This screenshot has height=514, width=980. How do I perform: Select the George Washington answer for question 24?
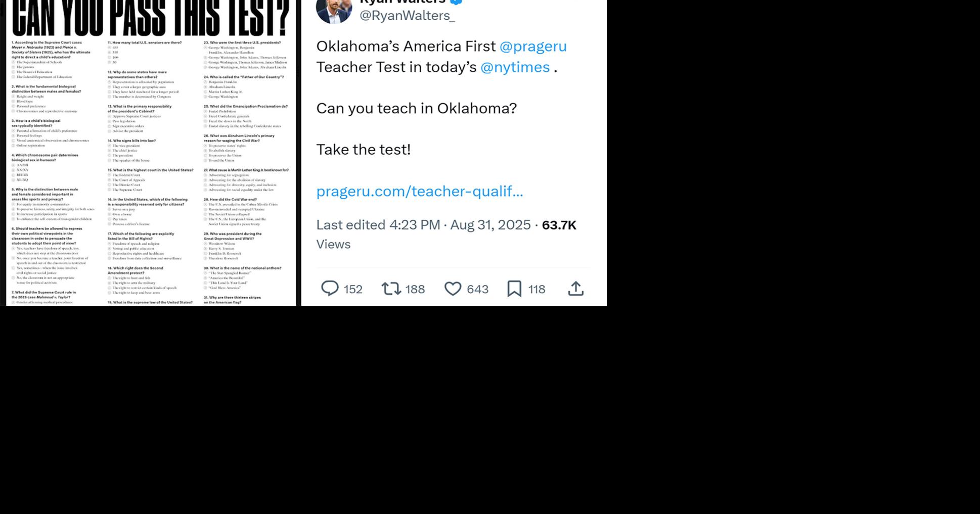(221, 97)
